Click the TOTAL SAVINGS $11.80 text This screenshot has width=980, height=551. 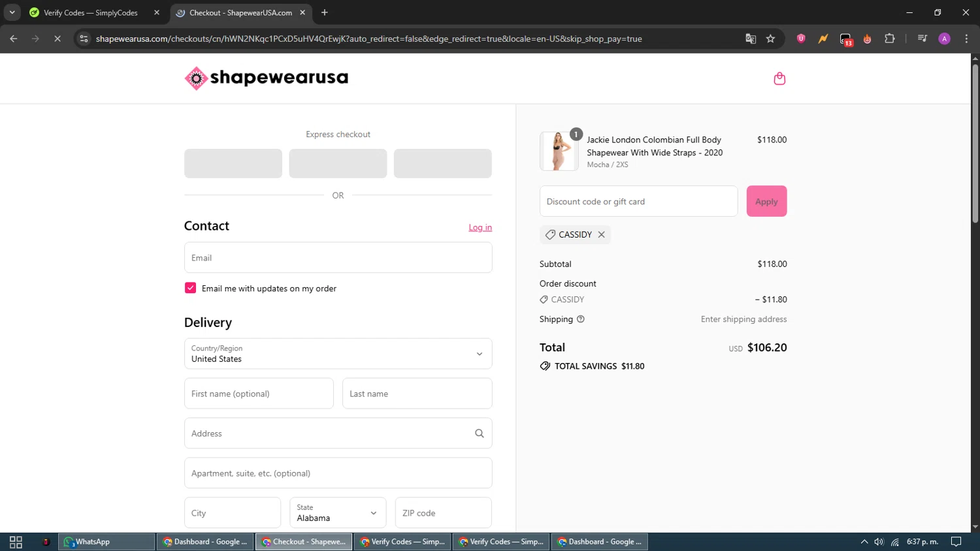click(x=599, y=366)
